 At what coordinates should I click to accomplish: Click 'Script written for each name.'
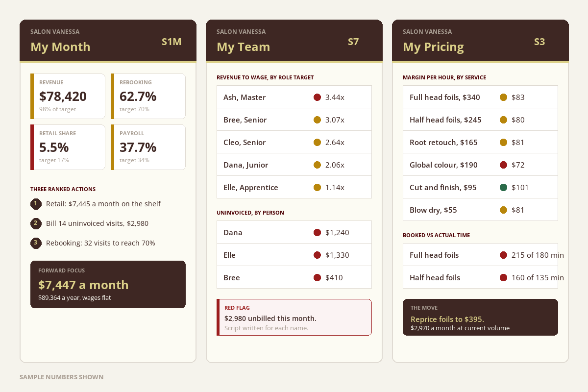[266, 328]
